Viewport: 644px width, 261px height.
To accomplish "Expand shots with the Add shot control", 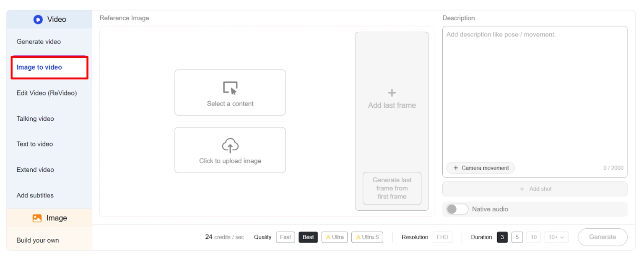I will coord(535,189).
